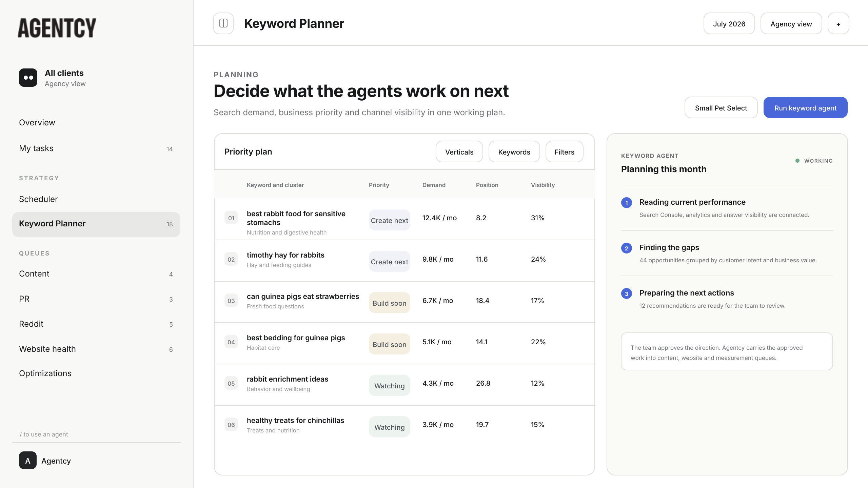The width and height of the screenshot is (868, 488).
Task: Select row number badge 01
Action: click(231, 218)
